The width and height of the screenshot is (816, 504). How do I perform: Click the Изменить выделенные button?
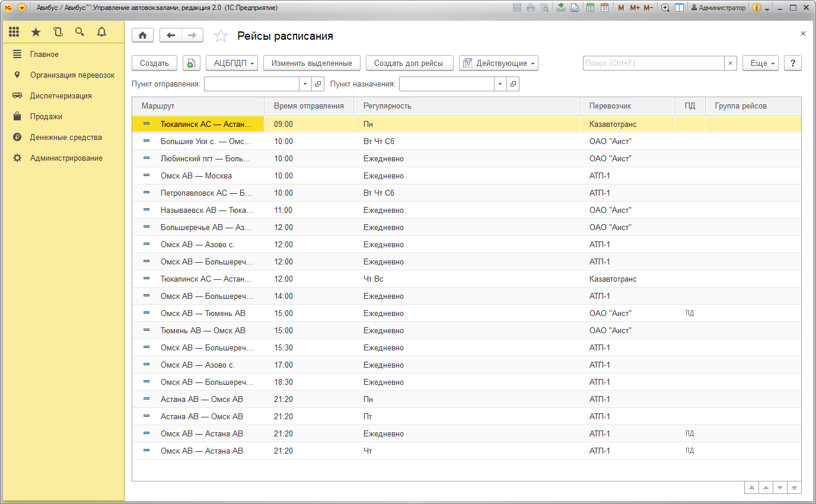[x=311, y=63]
